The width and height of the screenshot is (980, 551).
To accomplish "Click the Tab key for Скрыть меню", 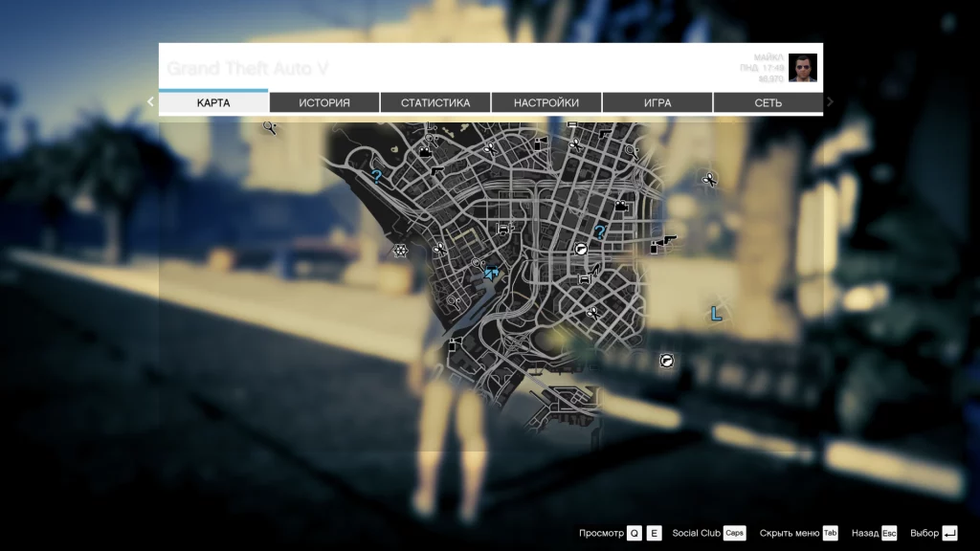I will click(830, 533).
